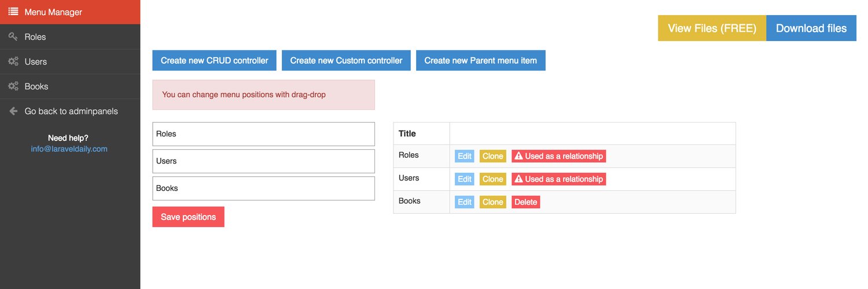Create new Custom controller

tap(346, 60)
